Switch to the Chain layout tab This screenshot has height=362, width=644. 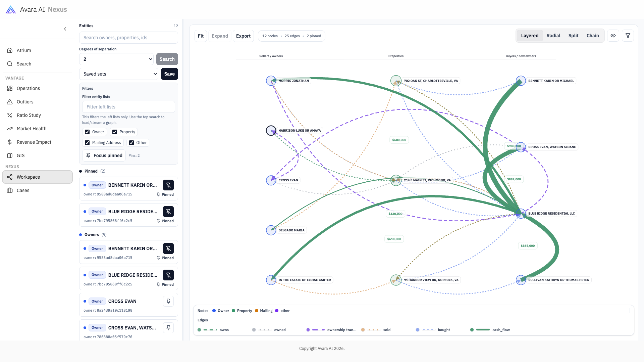pos(592,36)
